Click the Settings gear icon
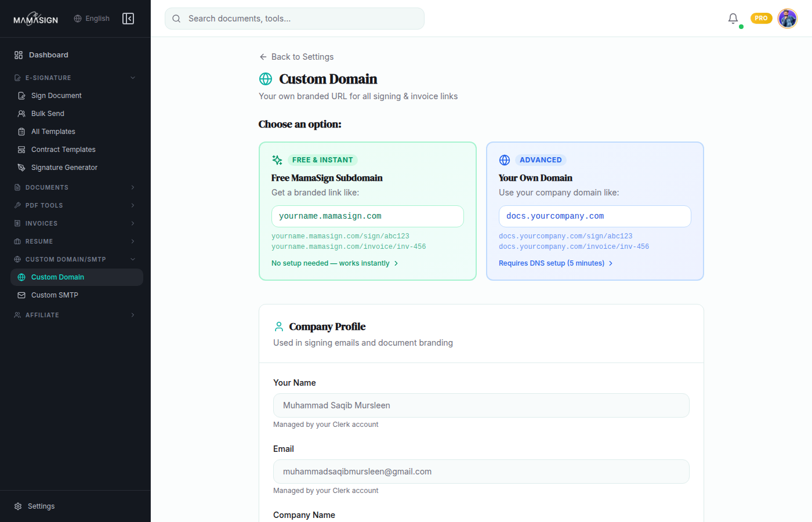 [x=18, y=506]
